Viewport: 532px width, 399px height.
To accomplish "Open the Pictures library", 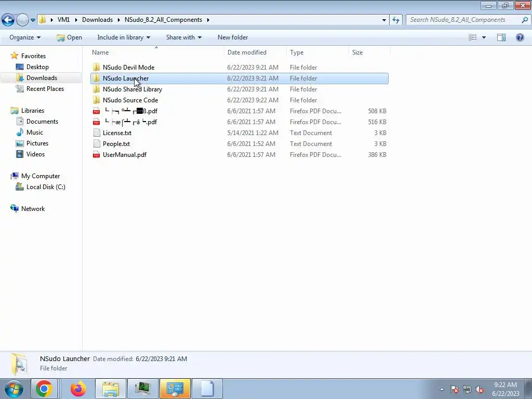I will (37, 143).
